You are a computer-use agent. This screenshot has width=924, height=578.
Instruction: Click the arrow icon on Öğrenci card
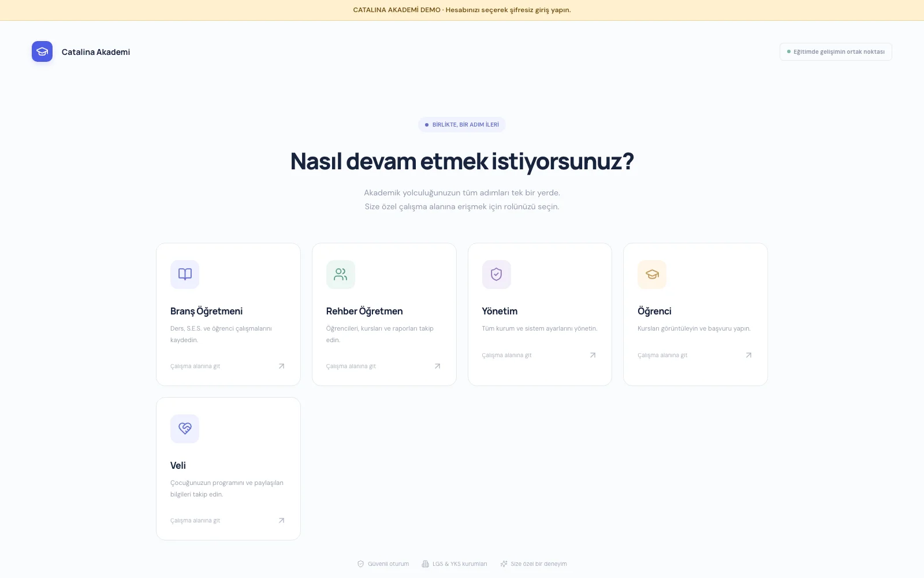pos(749,355)
